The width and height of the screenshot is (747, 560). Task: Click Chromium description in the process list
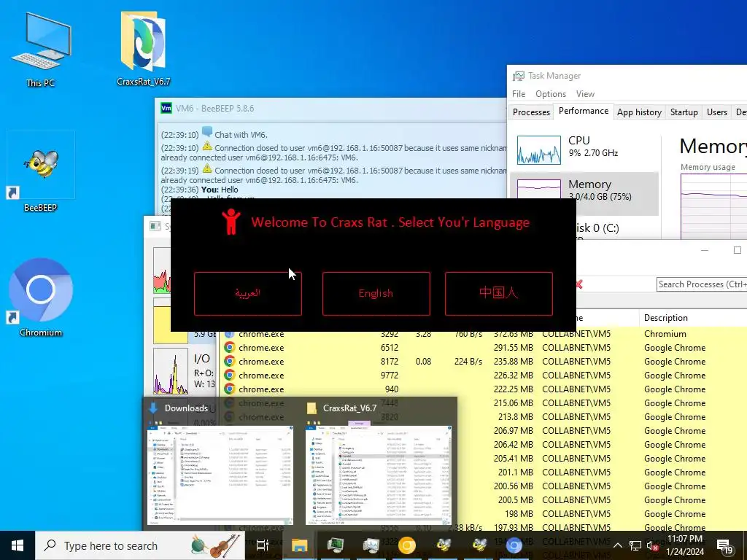tap(665, 334)
